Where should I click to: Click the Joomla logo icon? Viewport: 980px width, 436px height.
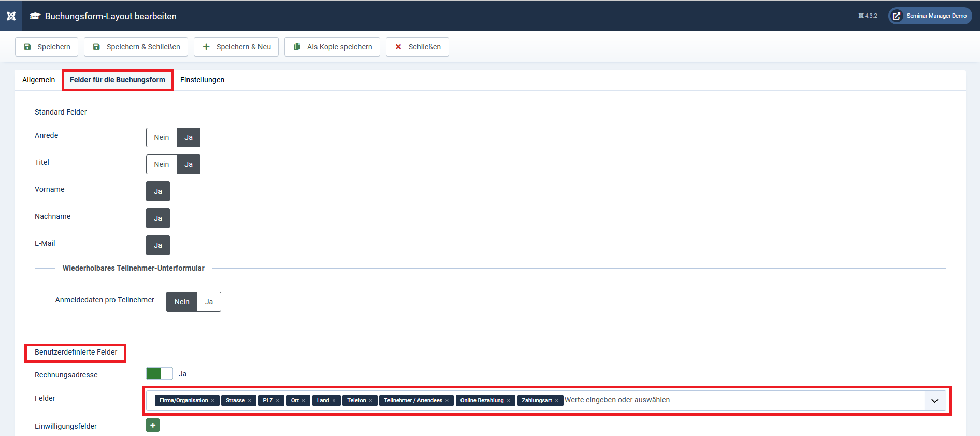point(11,16)
